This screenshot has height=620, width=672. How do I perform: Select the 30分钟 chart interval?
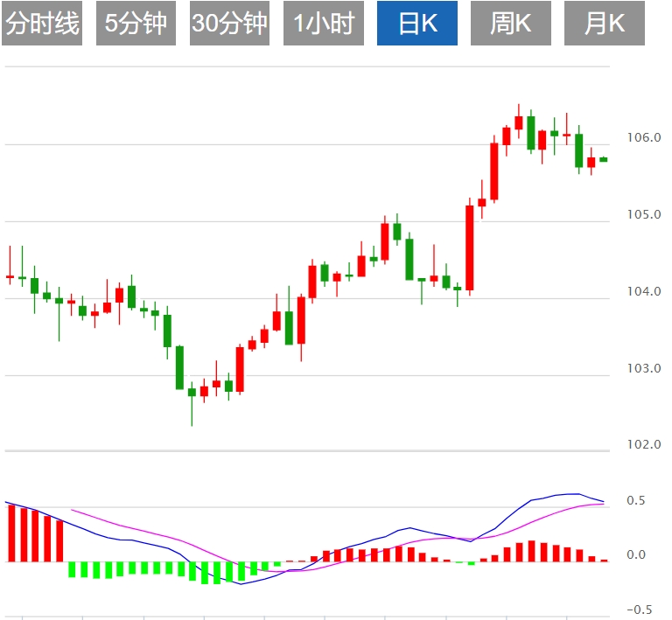tap(230, 23)
